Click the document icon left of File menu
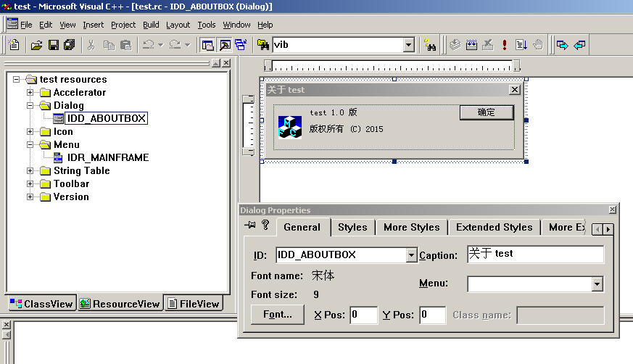 tap(12, 24)
